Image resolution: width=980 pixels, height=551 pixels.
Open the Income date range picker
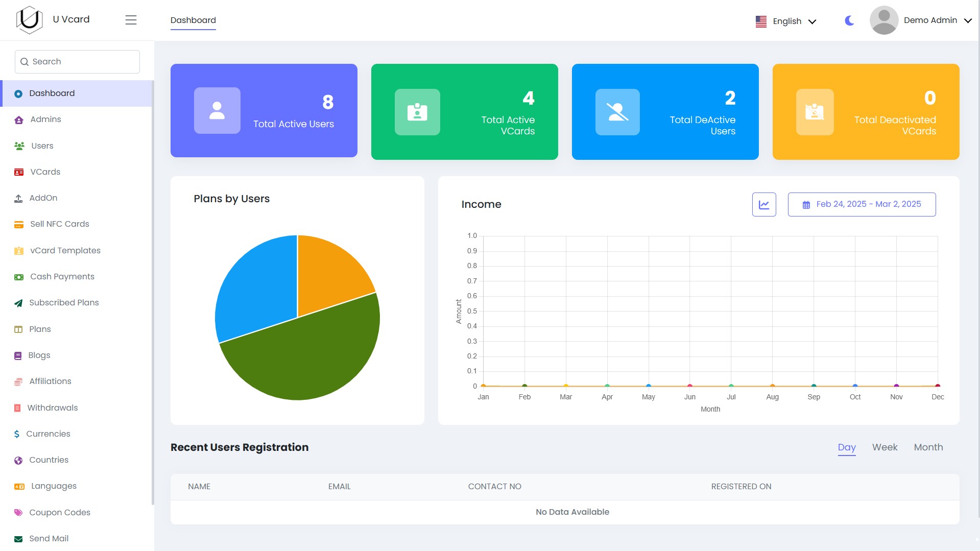pyautogui.click(x=862, y=204)
